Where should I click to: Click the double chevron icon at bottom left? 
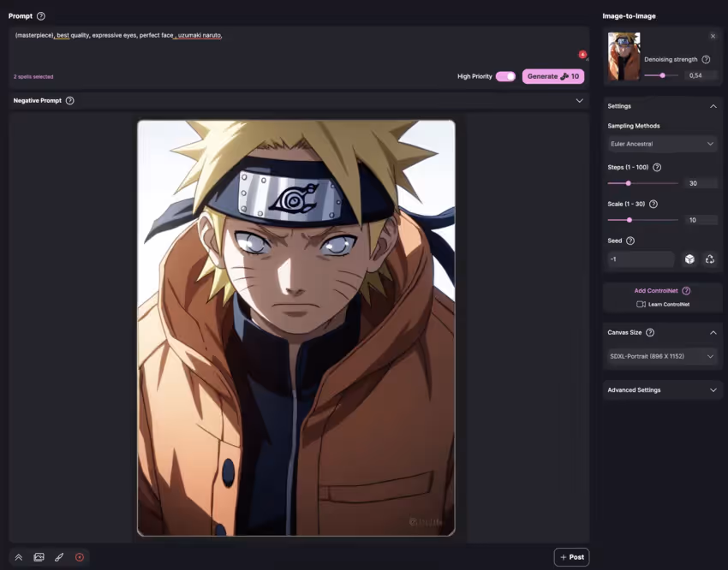click(x=18, y=557)
